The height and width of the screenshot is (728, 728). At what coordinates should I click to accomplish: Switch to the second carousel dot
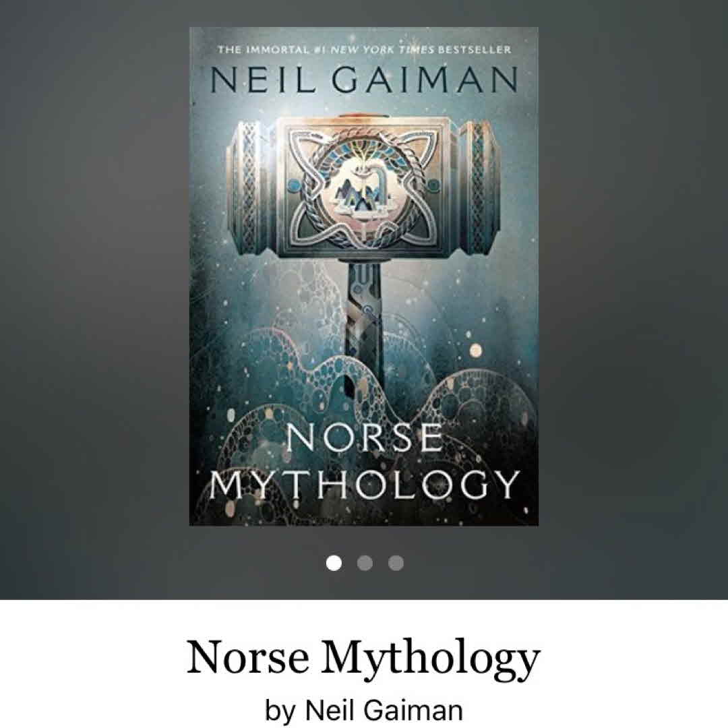tap(365, 563)
